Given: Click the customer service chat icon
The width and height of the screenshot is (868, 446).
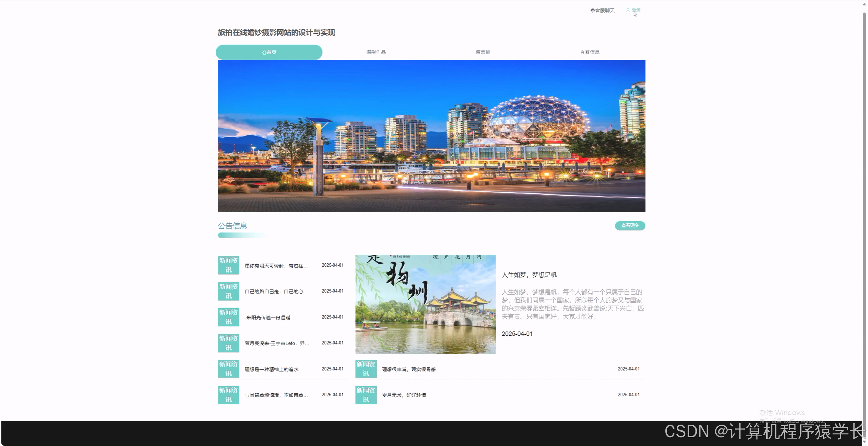Looking at the screenshot, I should tap(593, 10).
